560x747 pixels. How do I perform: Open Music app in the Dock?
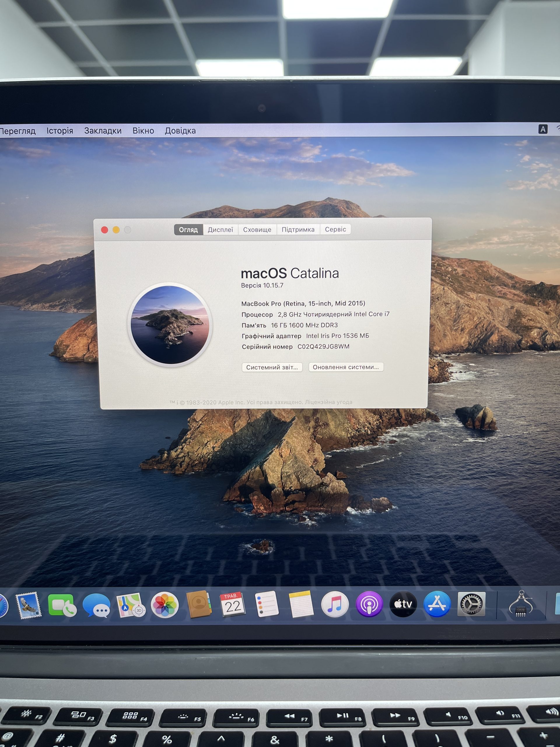(x=335, y=605)
